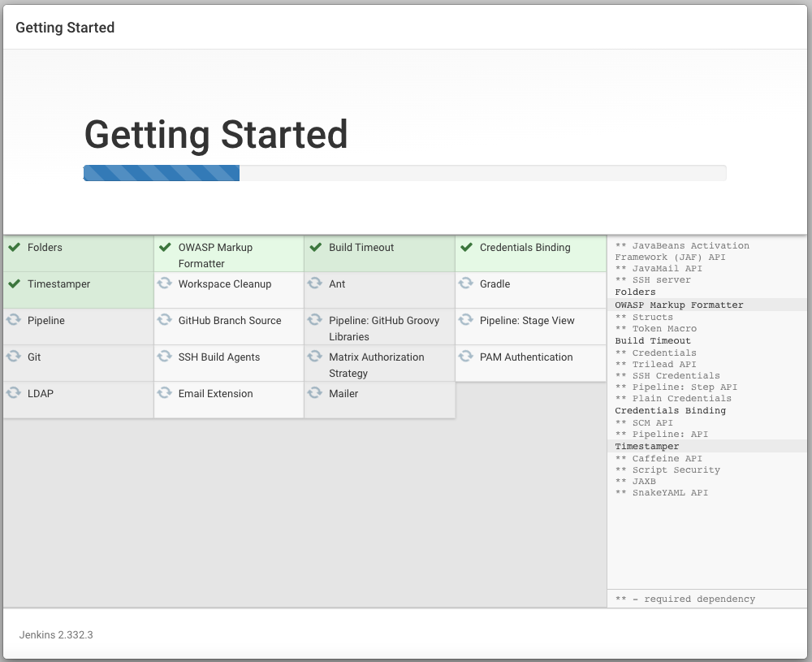Select the Matrix Authorization Strategy label

(x=377, y=366)
